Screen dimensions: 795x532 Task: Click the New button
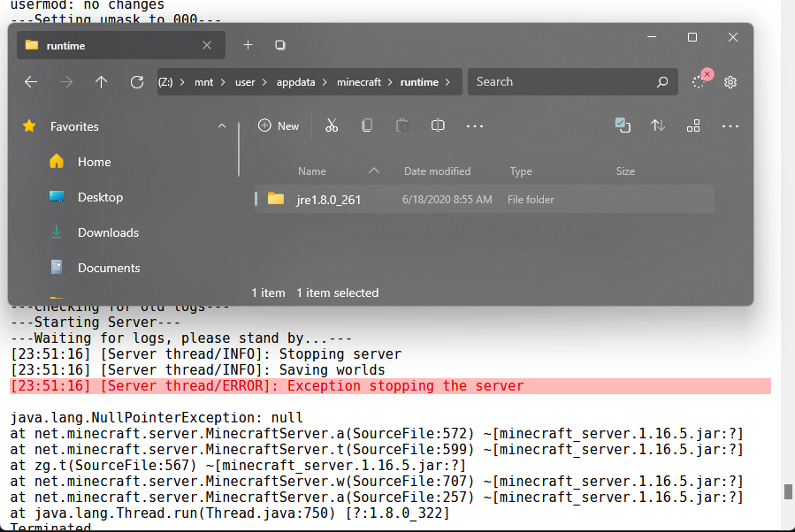tap(279, 125)
